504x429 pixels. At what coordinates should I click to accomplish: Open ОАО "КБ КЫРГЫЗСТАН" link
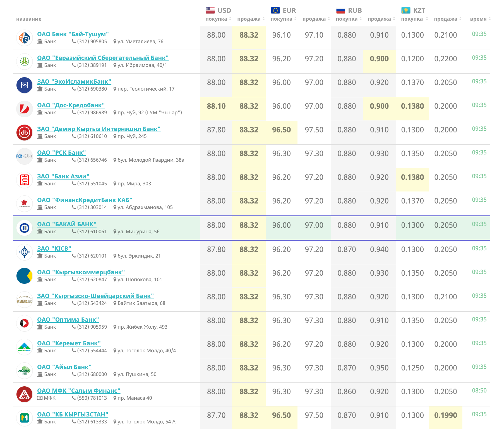[73, 415]
